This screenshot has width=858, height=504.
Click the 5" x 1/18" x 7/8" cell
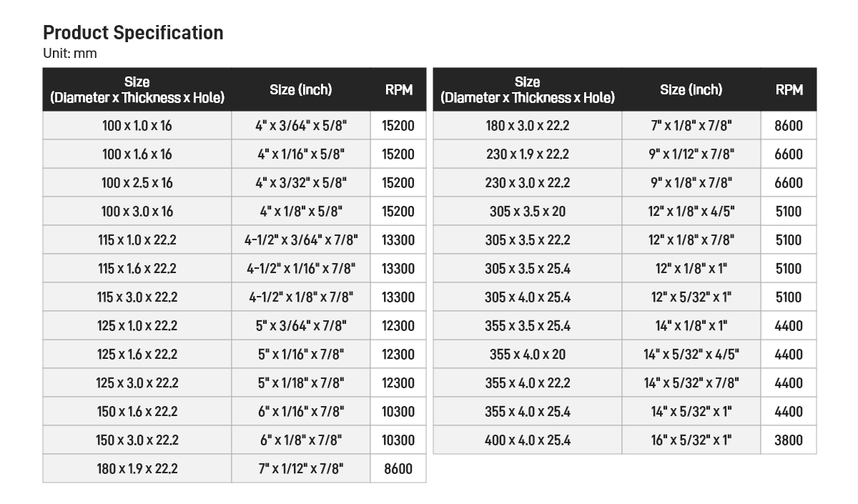pyautogui.click(x=300, y=383)
